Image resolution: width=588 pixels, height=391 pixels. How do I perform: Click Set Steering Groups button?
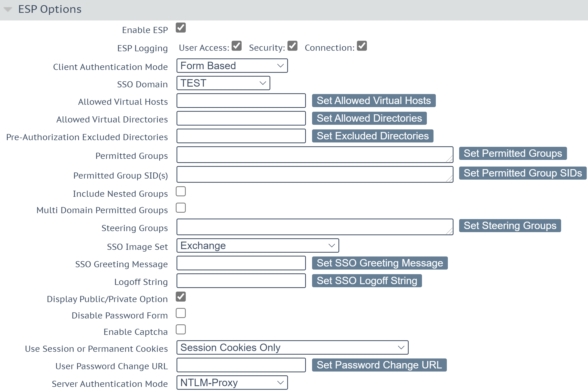tap(510, 226)
